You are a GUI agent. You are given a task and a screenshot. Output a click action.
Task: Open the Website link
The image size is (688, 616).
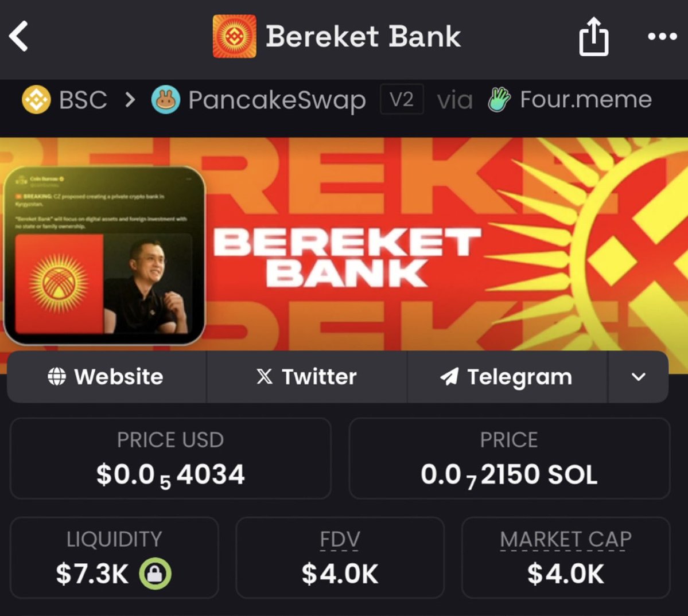click(x=106, y=377)
